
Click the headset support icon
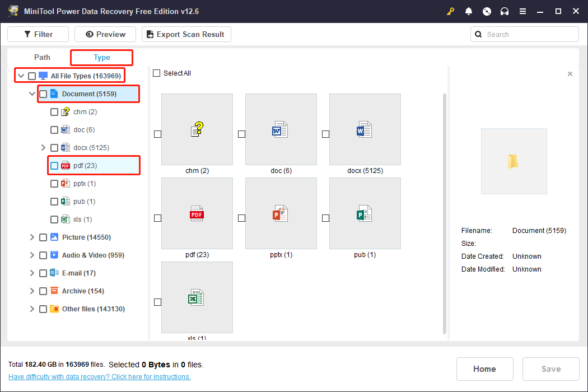coord(505,11)
